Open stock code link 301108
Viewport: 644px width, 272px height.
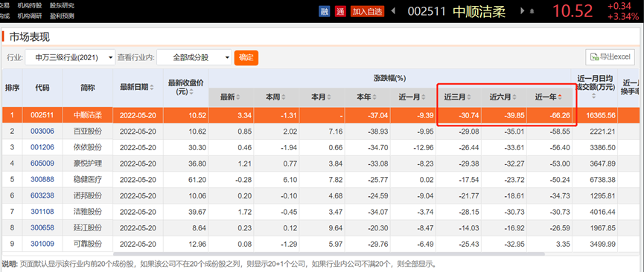[x=42, y=212]
